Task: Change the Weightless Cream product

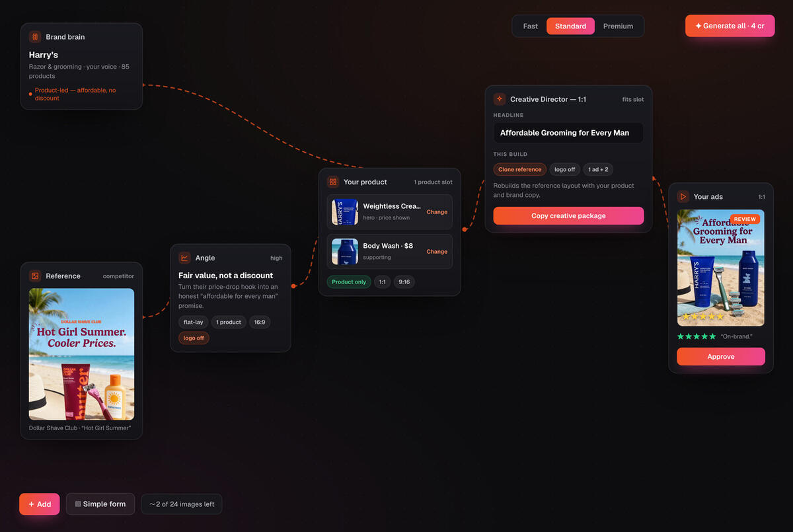Action: tap(437, 212)
